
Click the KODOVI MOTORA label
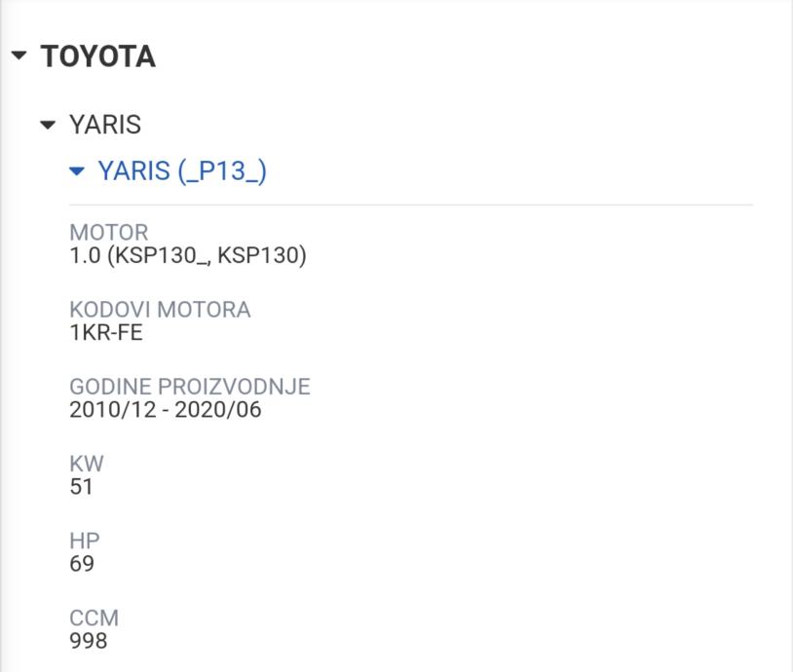(x=160, y=310)
